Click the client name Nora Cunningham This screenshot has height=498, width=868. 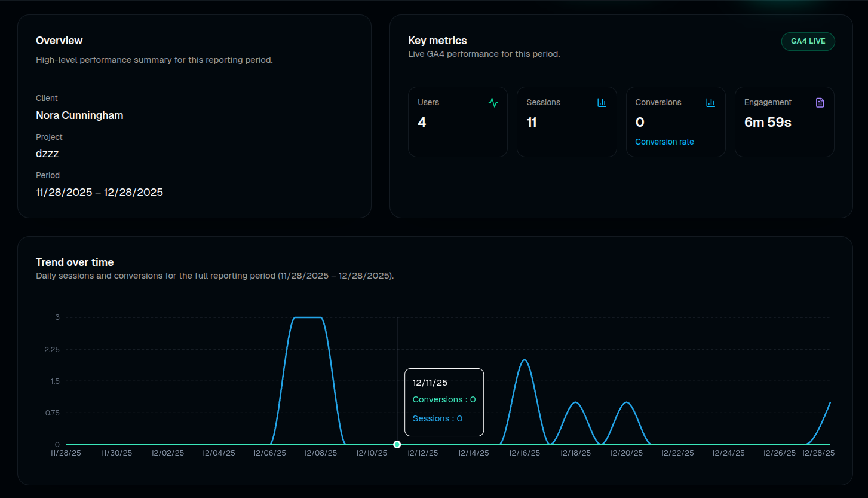(79, 115)
